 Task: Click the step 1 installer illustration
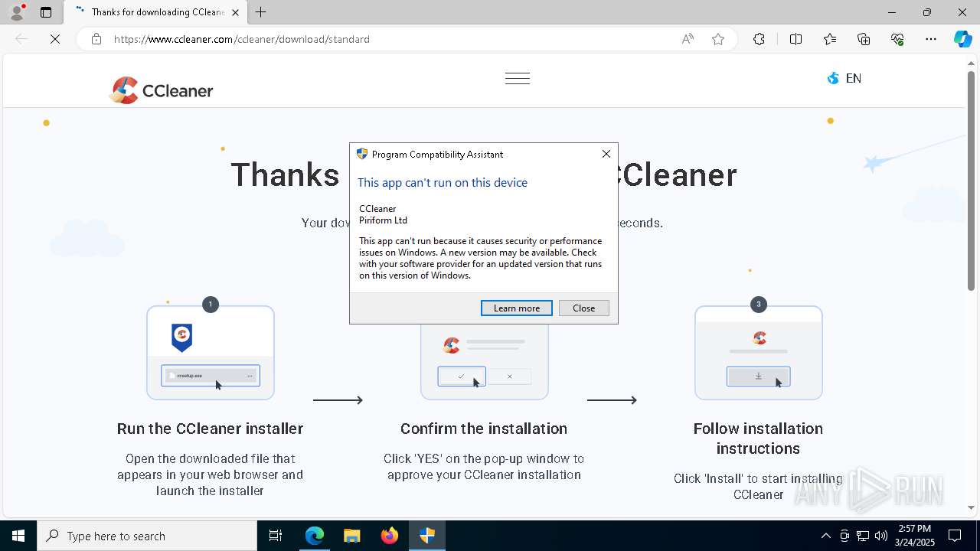(211, 353)
